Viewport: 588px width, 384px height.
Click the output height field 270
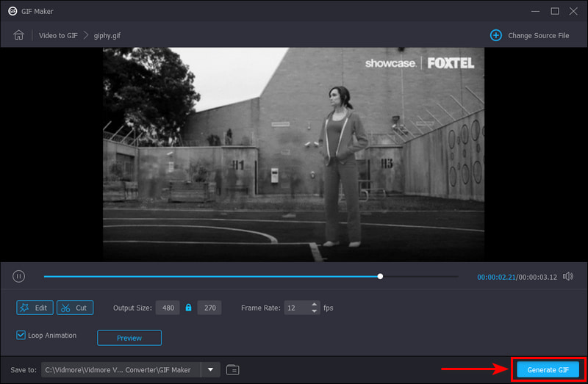[209, 308]
